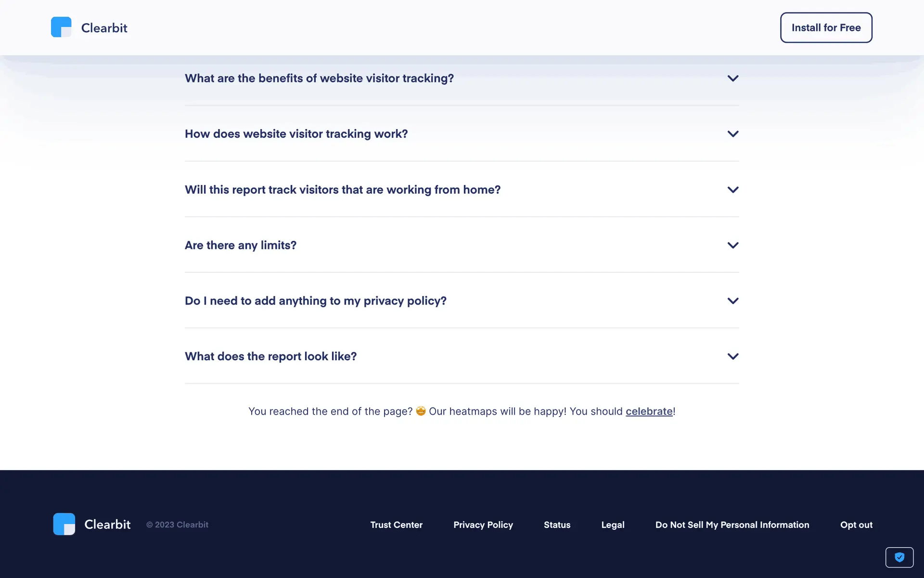Click the Clearbit logo icon in header
924x578 pixels.
(61, 27)
